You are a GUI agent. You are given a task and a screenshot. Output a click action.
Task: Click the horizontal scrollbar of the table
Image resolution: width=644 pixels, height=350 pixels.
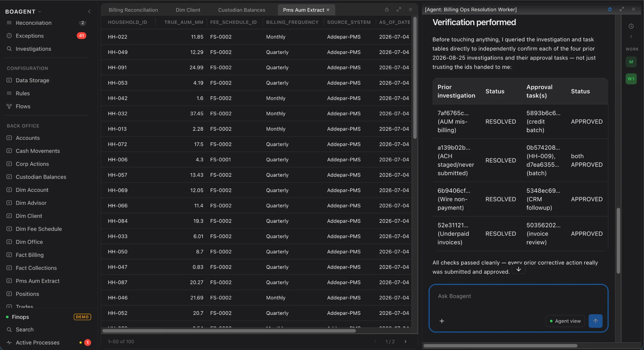[x=229, y=331]
